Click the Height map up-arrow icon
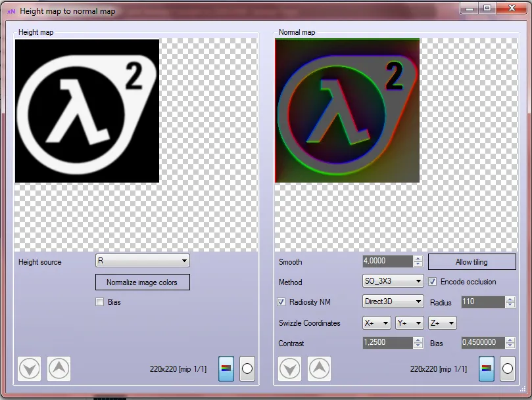 [59, 368]
